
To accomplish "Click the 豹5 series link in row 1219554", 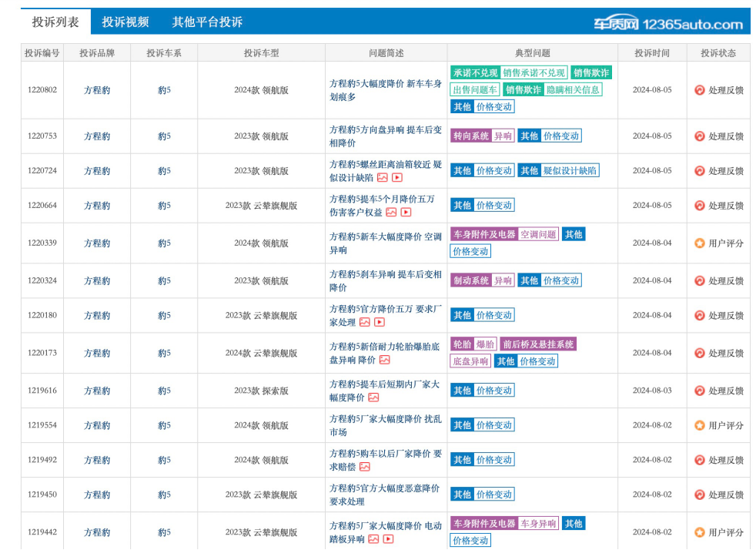I will click(x=164, y=425).
